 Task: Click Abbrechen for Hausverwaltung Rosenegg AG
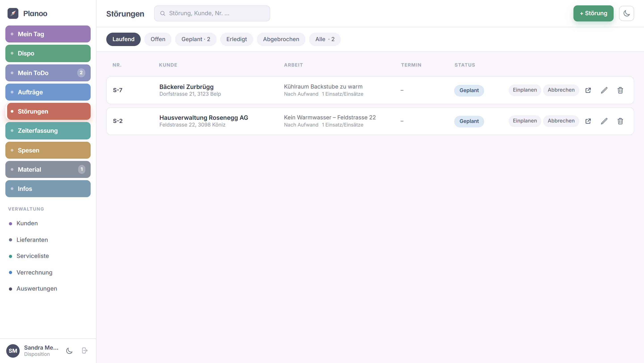pos(561,121)
